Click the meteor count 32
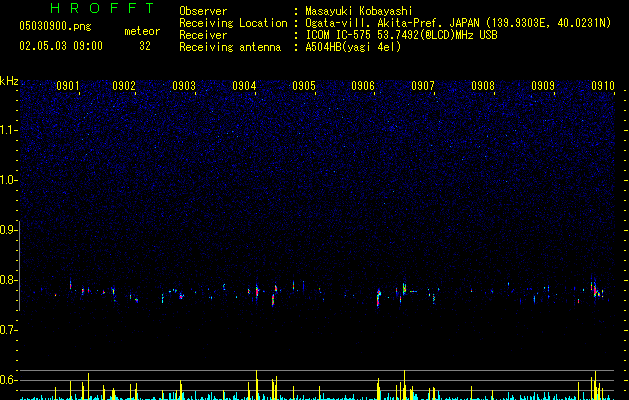Image resolution: width=629 pixels, height=400 pixels. pyautogui.click(x=145, y=46)
